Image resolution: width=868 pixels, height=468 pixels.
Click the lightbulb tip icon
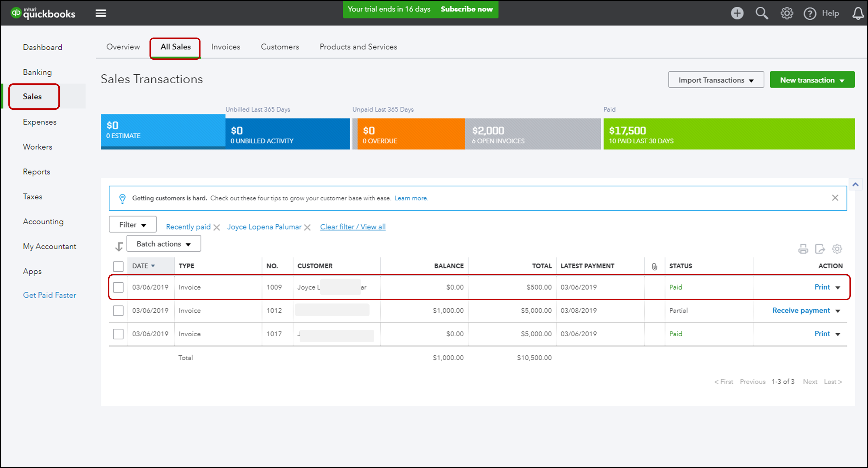122,199
